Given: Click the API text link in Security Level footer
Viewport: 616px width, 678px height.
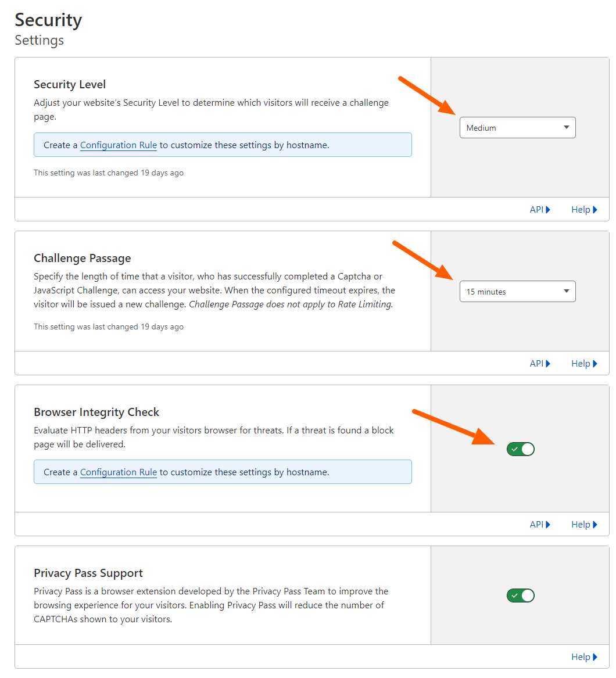Looking at the screenshot, I should pyautogui.click(x=535, y=209).
